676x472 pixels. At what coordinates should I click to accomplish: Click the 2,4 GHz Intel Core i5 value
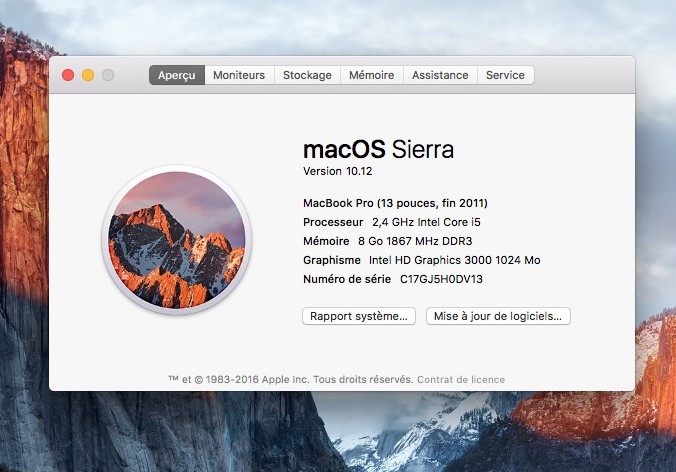[426, 222]
